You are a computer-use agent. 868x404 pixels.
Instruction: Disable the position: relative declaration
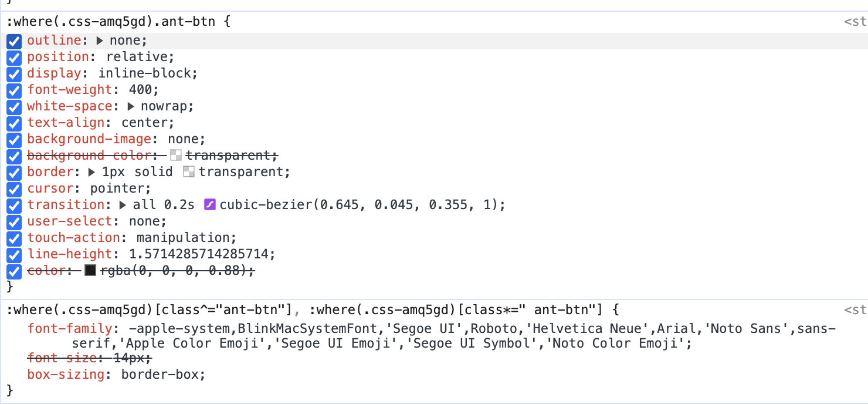[x=15, y=58]
